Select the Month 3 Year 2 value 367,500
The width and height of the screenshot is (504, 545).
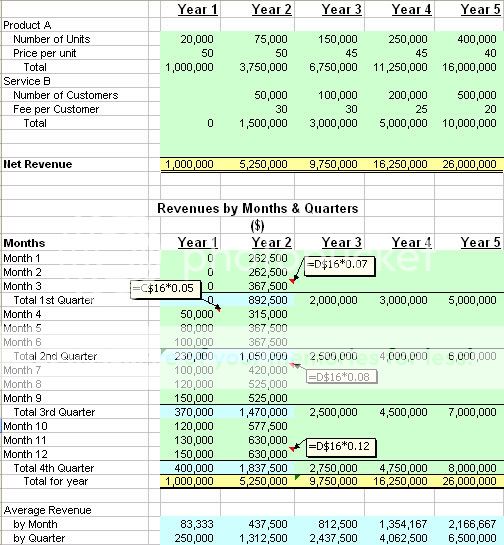pyautogui.click(x=268, y=286)
